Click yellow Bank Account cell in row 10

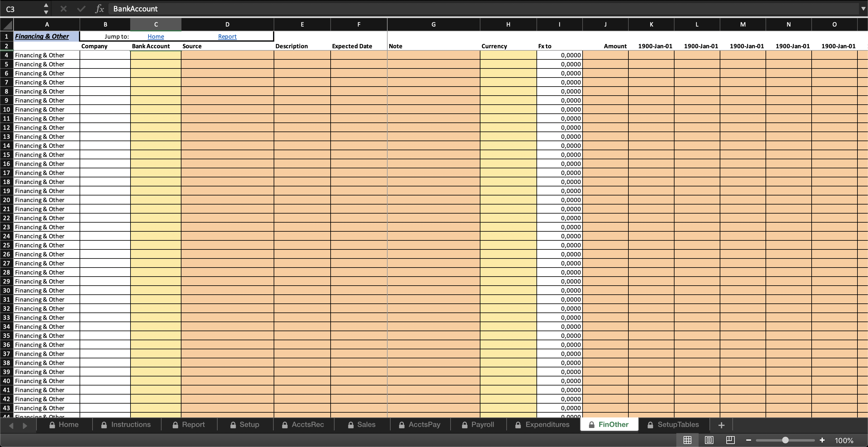(x=156, y=109)
